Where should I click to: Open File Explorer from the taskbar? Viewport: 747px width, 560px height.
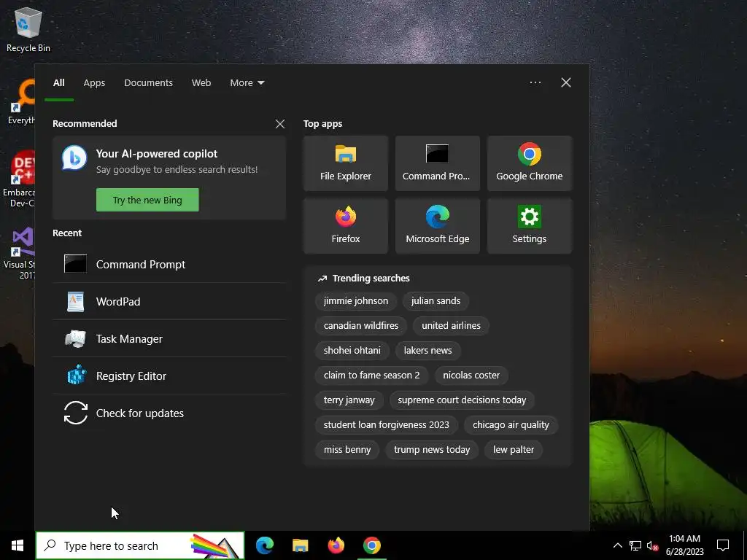[x=300, y=545]
